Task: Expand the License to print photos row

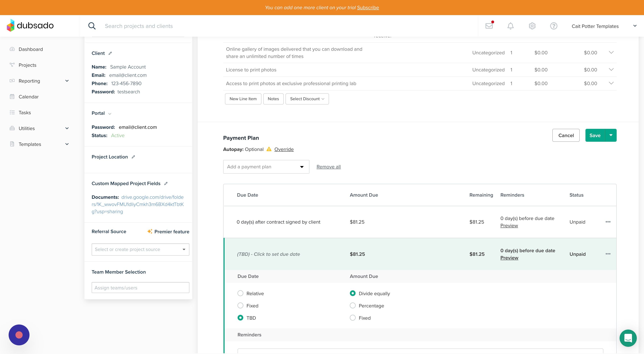Action: [611, 70]
